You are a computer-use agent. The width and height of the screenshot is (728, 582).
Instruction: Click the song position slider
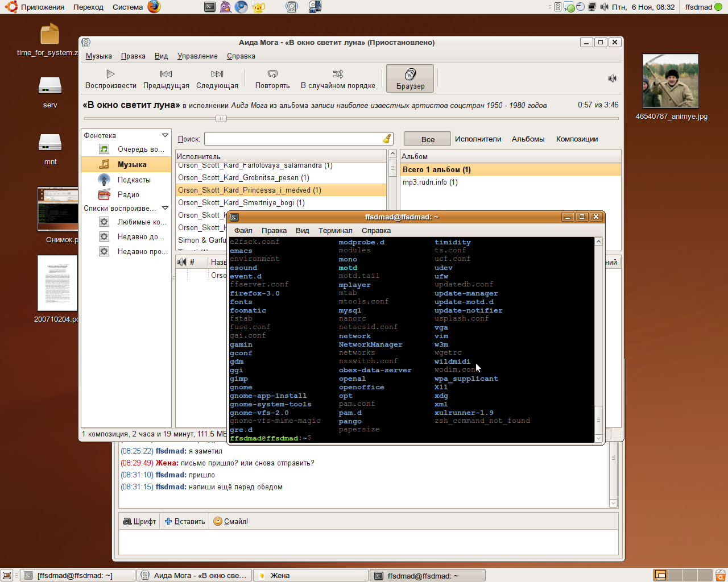click(221, 118)
